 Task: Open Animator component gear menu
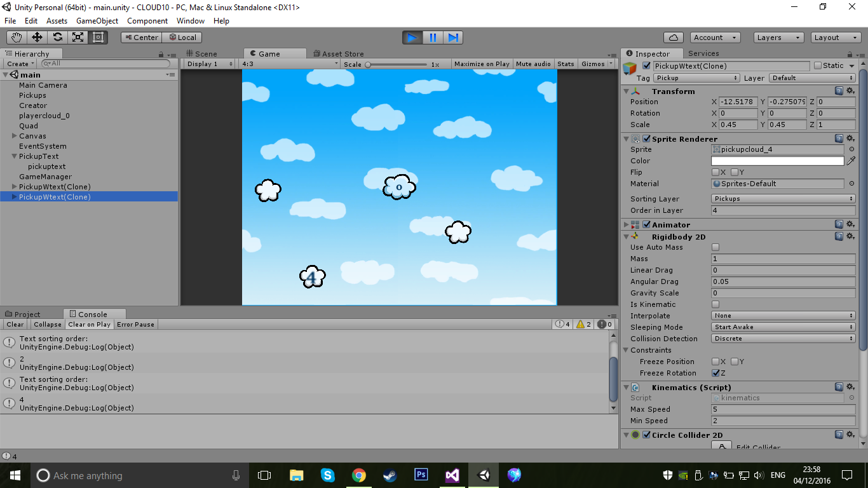[x=850, y=225]
